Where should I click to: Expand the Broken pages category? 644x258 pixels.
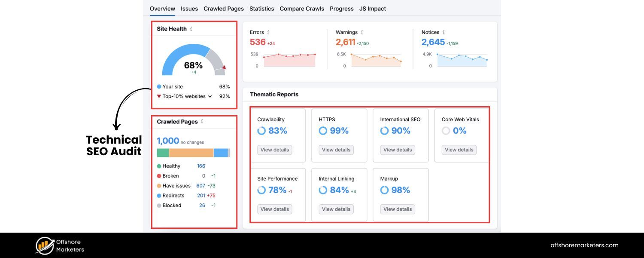click(x=159, y=176)
